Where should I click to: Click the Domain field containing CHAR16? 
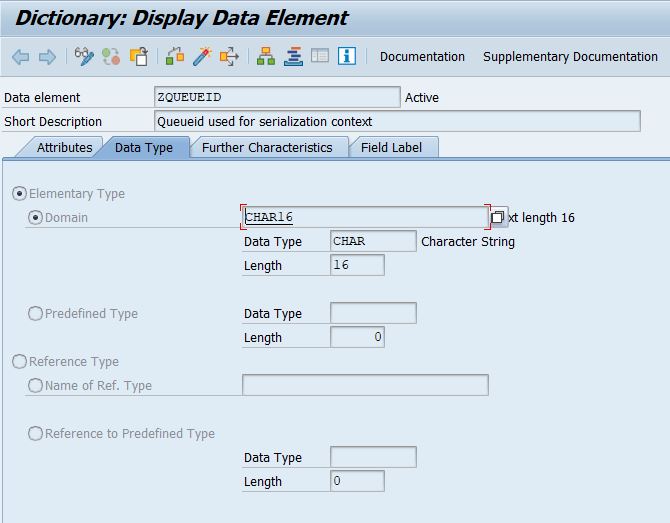point(365,217)
